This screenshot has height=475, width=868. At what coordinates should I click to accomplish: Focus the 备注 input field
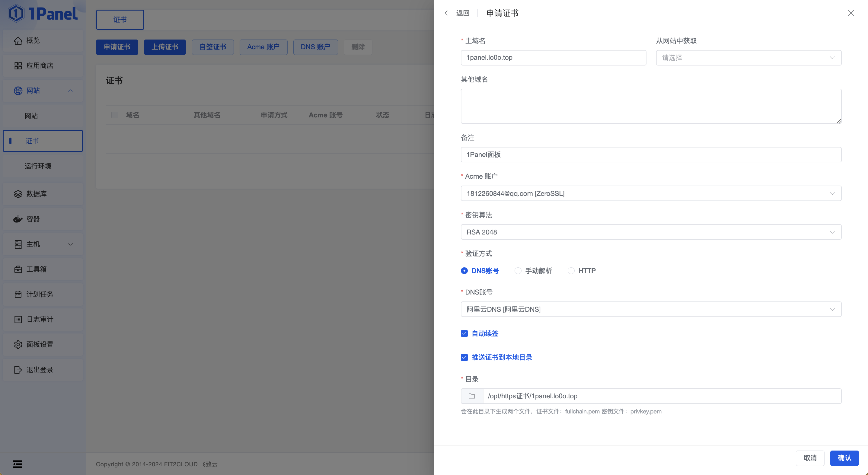[651, 155]
